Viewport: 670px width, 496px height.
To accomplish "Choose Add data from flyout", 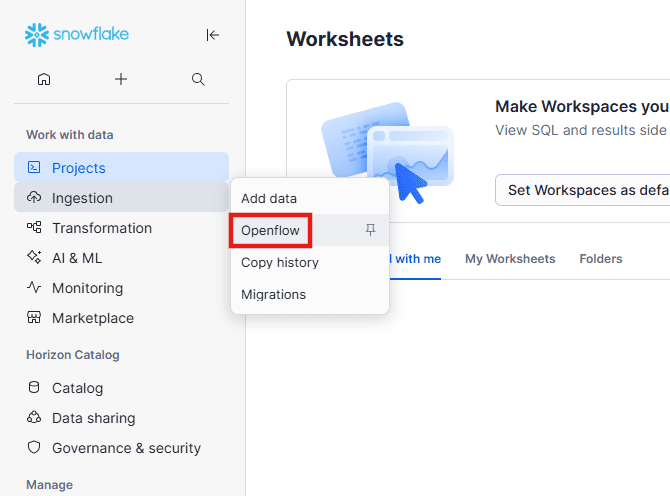I will tap(310, 198).
